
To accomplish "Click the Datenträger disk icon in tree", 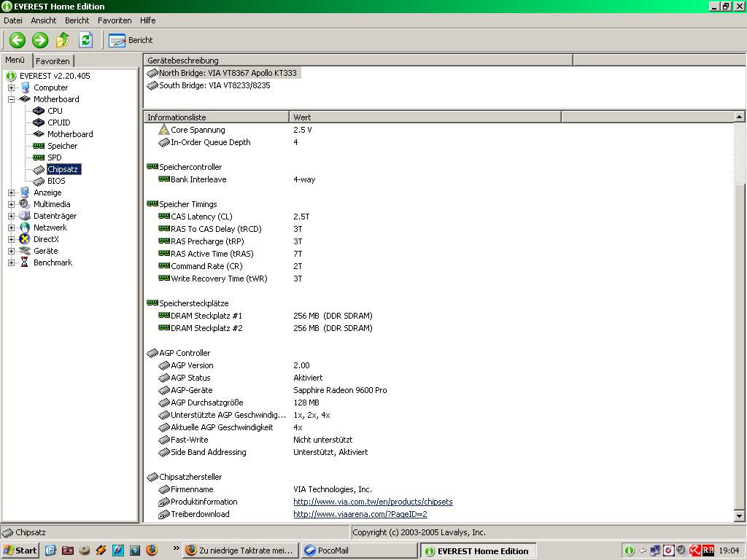I will 25,216.
